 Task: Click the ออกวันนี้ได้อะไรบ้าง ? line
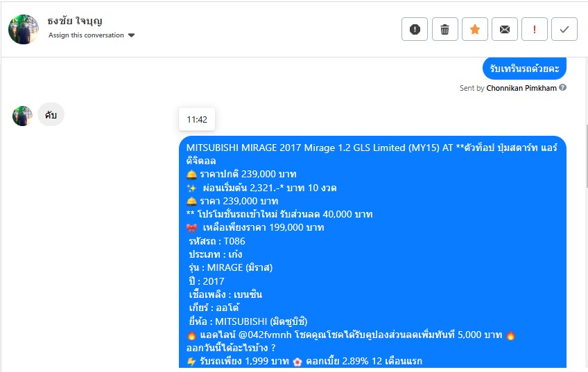231,348
